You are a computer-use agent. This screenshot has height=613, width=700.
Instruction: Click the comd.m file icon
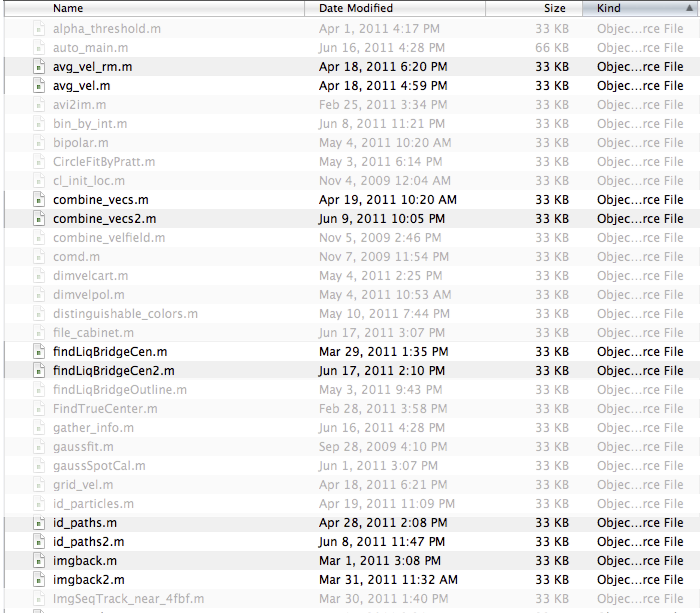(x=39, y=257)
